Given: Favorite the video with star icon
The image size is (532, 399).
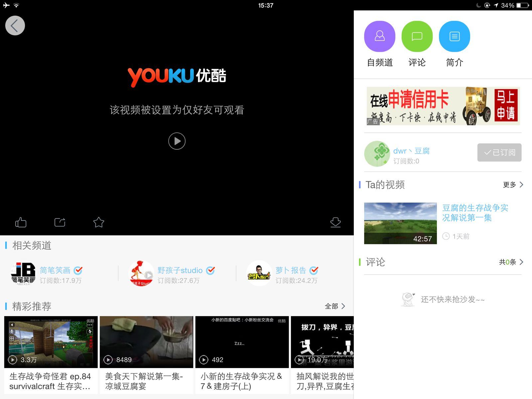Looking at the screenshot, I should 99,222.
